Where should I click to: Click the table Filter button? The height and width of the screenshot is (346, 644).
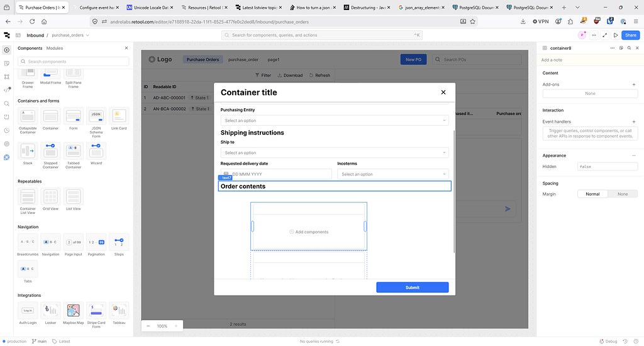click(x=263, y=75)
